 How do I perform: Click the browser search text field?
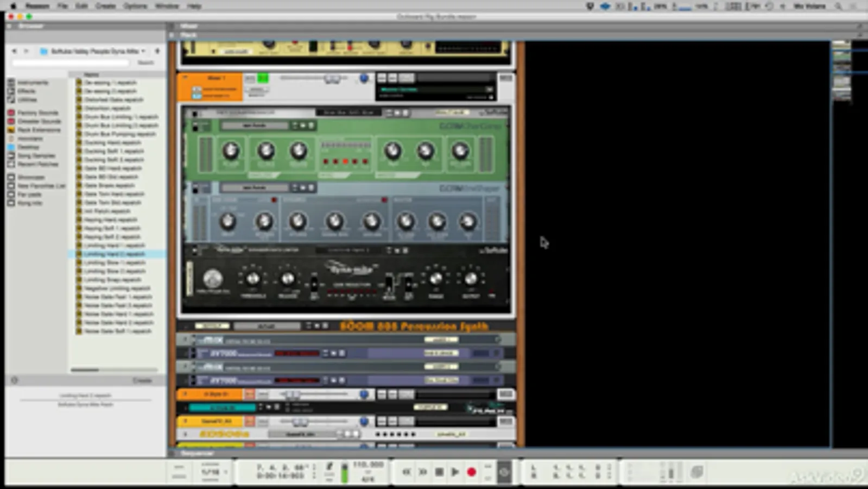click(x=71, y=62)
